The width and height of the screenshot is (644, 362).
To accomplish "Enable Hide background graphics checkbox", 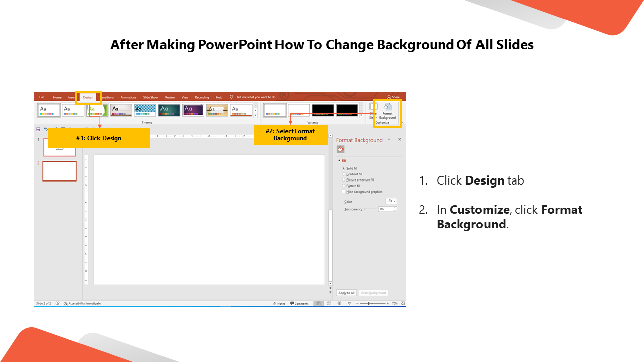I will 344,192.
